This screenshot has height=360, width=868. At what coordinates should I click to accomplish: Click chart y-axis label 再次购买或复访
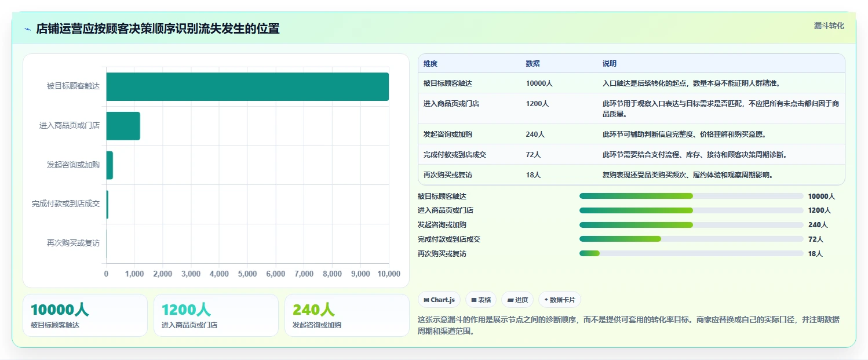coord(73,243)
